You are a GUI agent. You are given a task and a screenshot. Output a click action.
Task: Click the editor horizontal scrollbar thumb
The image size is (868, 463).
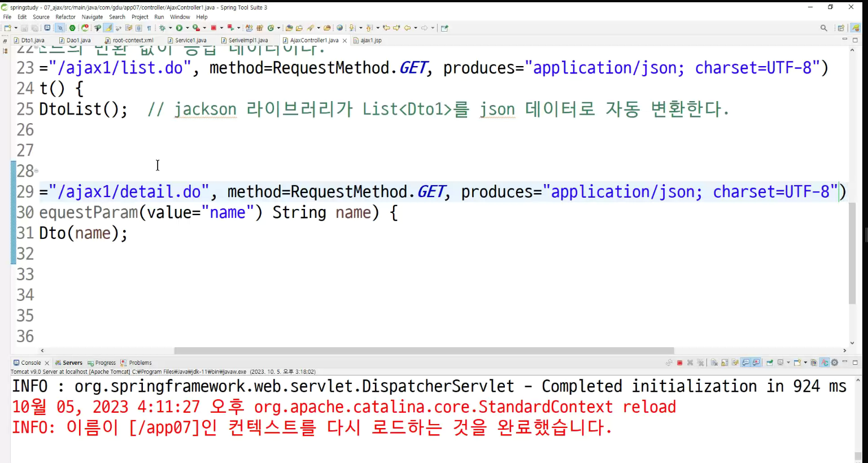click(424, 351)
